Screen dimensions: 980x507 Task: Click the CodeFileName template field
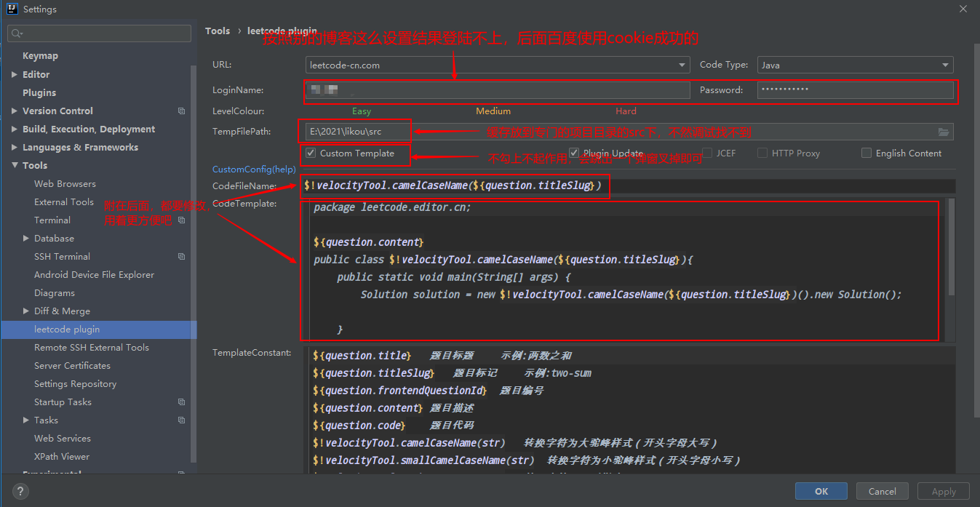[x=629, y=185]
